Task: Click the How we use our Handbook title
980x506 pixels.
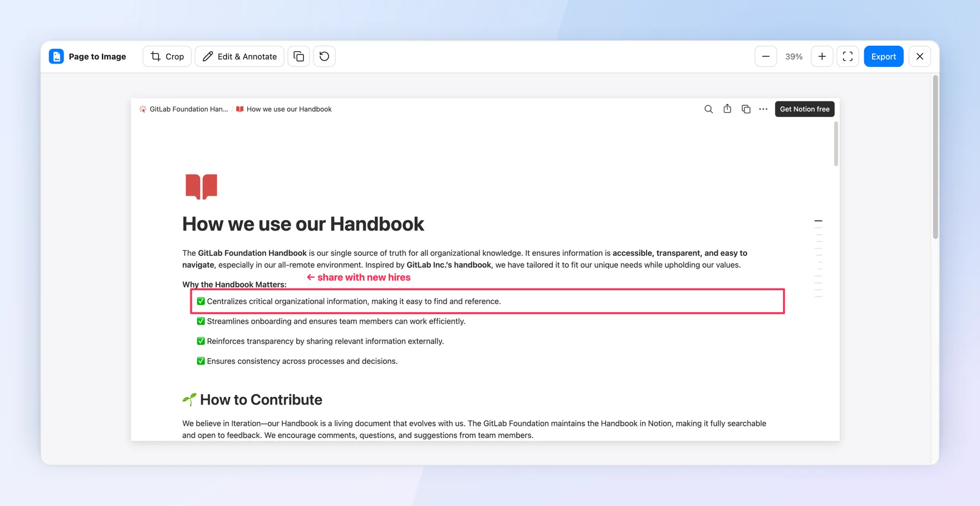Action: [x=303, y=224]
